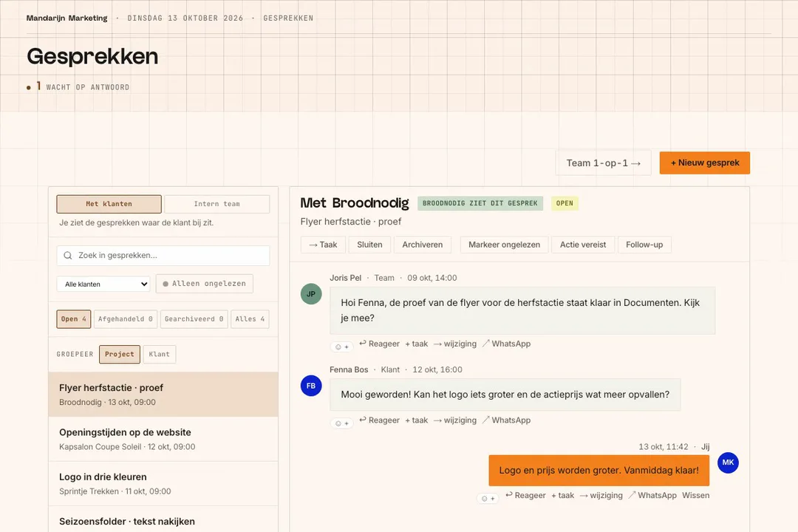798x532 pixels.
Task: Open 'Flyer herfstactie · proef' conversation
Action: click(x=163, y=395)
